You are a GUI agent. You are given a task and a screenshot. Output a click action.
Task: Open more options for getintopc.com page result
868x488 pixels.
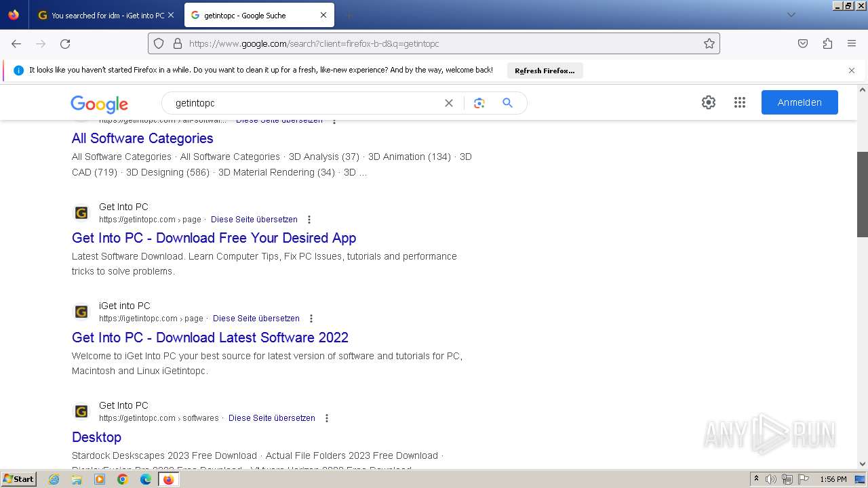309,220
